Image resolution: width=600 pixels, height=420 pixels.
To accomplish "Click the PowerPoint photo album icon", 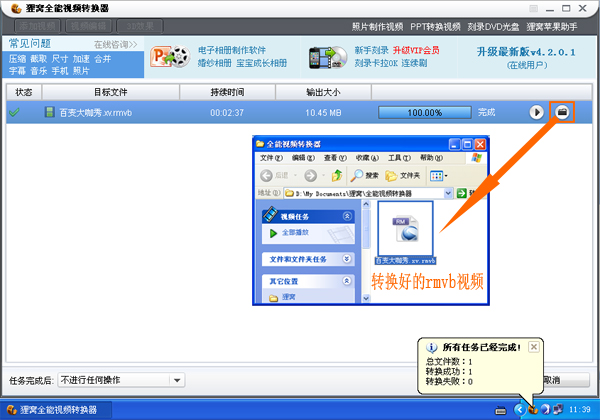I will pyautogui.click(x=170, y=57).
